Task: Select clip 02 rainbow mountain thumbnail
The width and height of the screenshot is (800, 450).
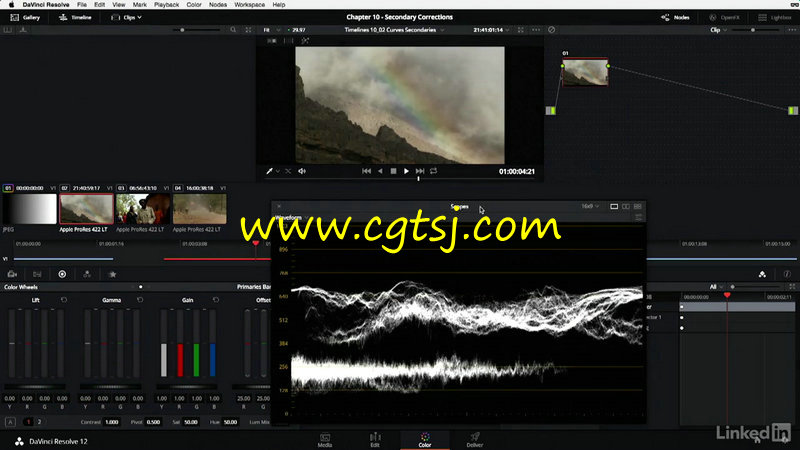Action: (86, 209)
